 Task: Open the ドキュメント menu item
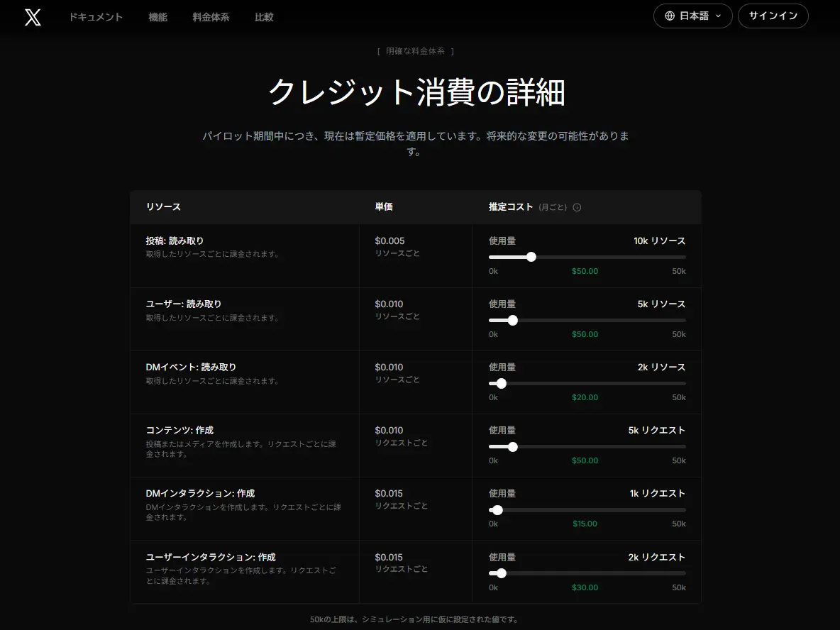(96, 17)
